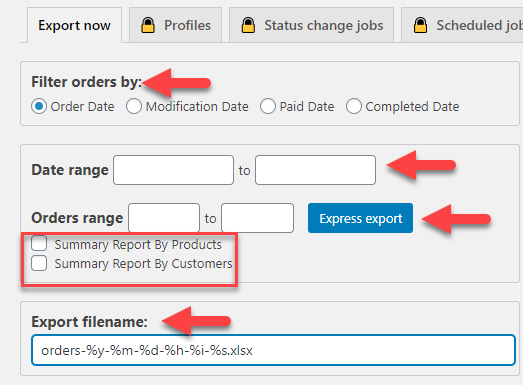The image size is (523, 385).
Task: Choose Modification Date filter option
Action: coord(134,106)
